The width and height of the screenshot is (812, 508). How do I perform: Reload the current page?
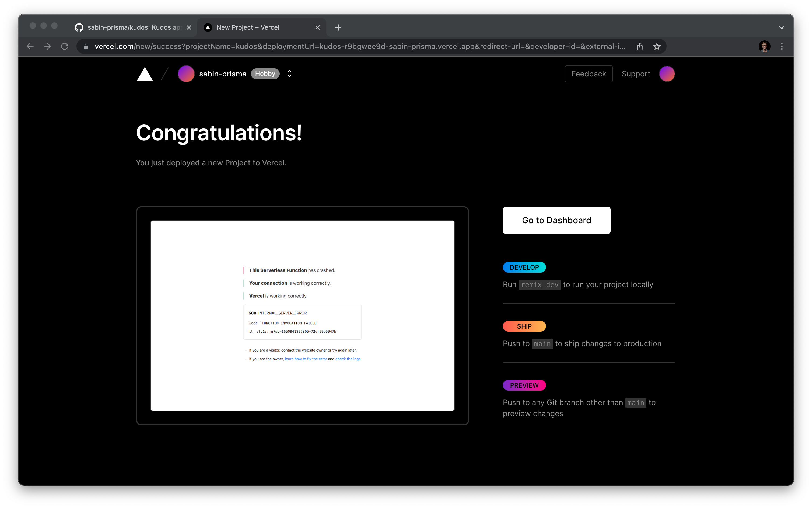click(x=65, y=46)
